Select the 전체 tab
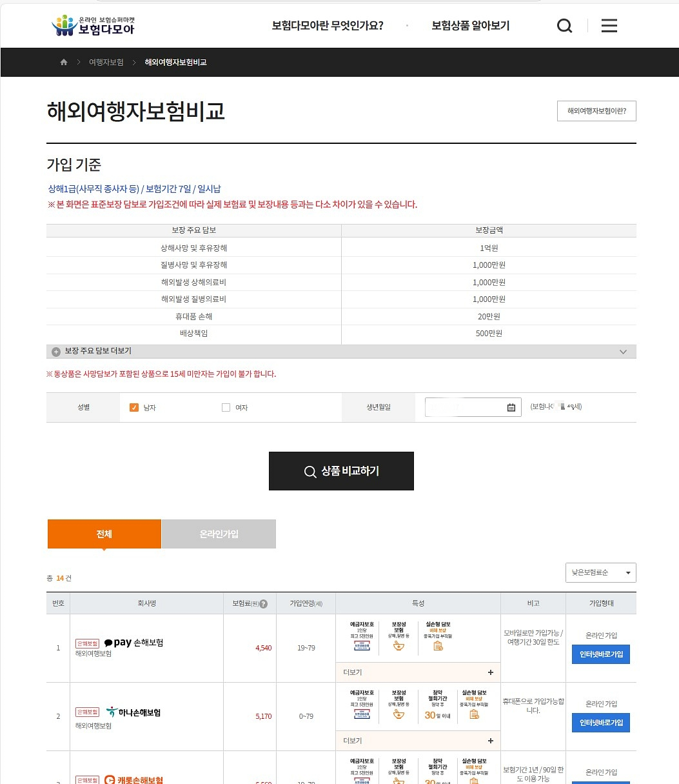This screenshot has height=784, width=679. click(x=104, y=534)
